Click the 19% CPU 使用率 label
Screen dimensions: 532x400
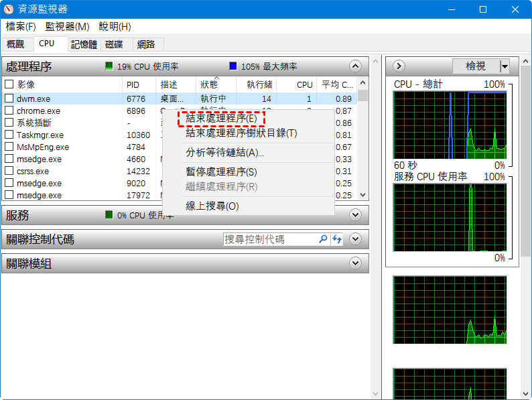click(147, 66)
